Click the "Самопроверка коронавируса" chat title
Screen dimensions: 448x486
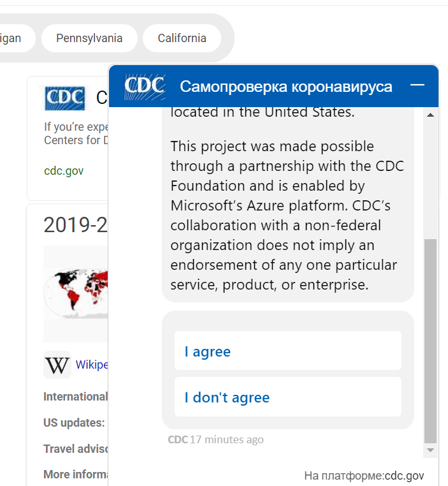[286, 86]
